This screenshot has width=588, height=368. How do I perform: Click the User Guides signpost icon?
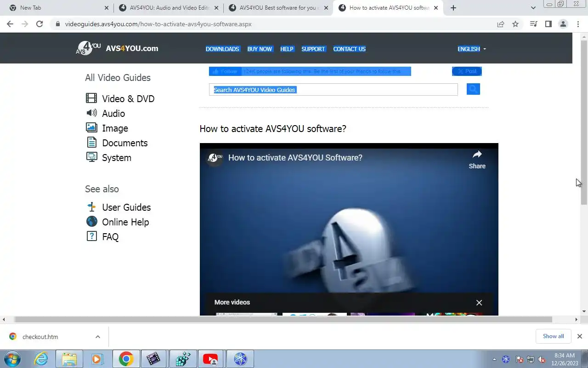(91, 207)
